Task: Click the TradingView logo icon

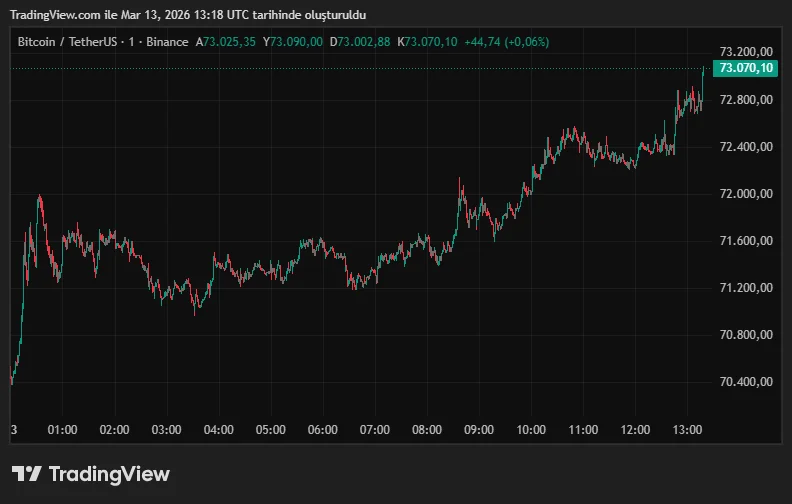Action: (27, 474)
